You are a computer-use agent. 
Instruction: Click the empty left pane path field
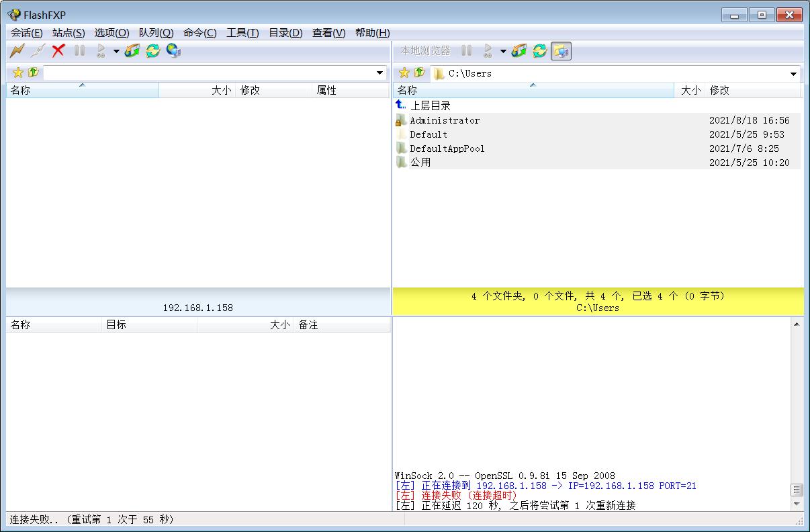(208, 73)
